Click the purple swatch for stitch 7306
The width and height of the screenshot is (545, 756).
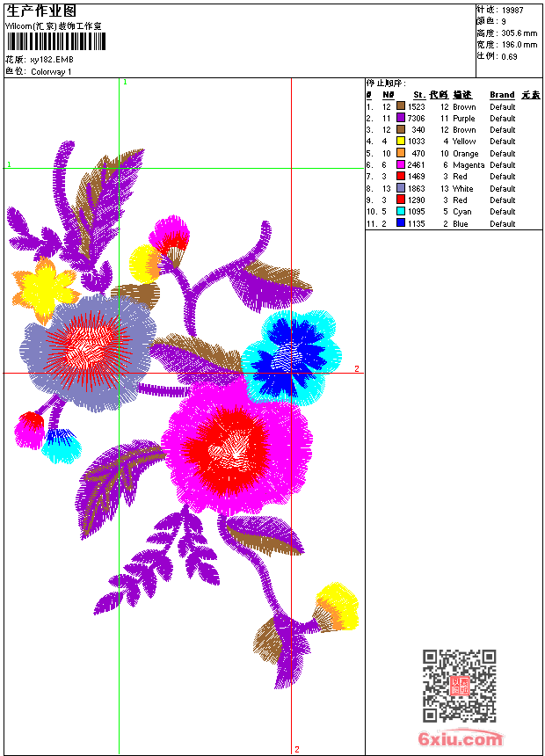tap(400, 117)
